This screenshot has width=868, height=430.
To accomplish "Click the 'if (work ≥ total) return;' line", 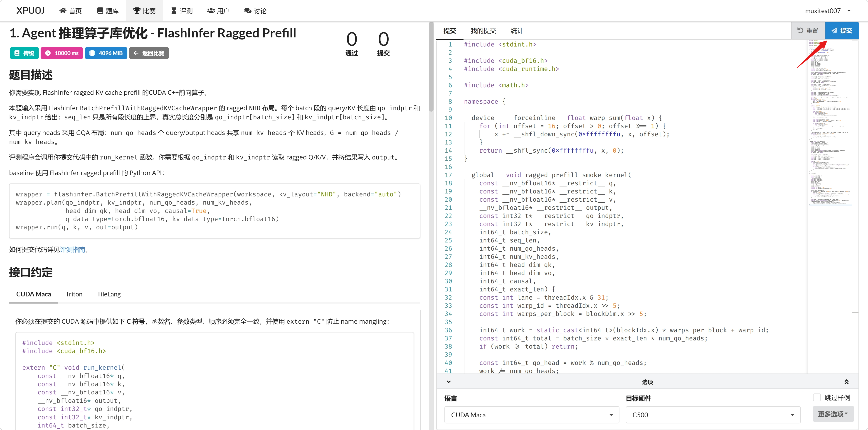I will click(x=528, y=347).
